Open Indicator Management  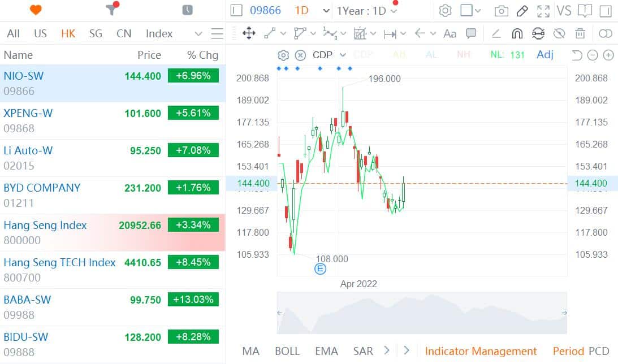(481, 351)
